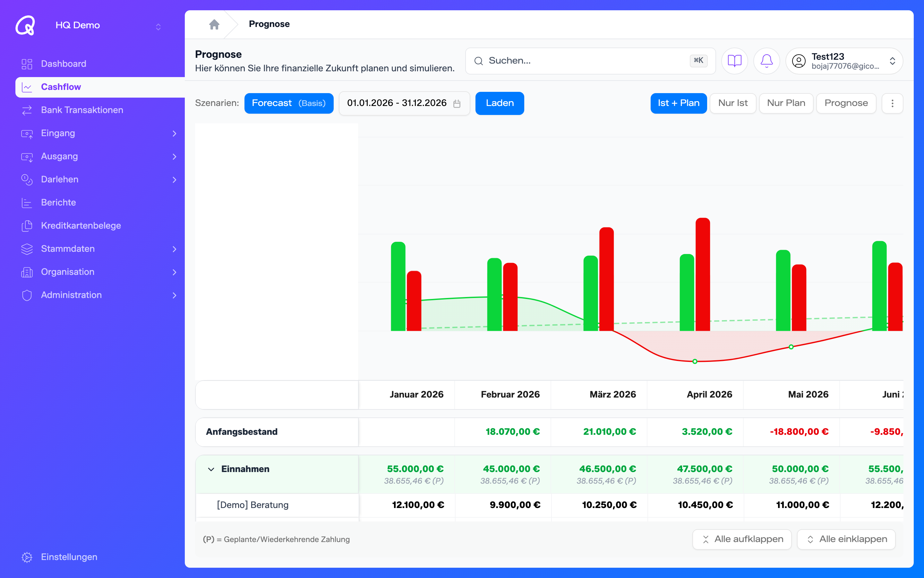Click the Bank Transaktionen arrows icon
924x578 pixels.
coord(27,110)
